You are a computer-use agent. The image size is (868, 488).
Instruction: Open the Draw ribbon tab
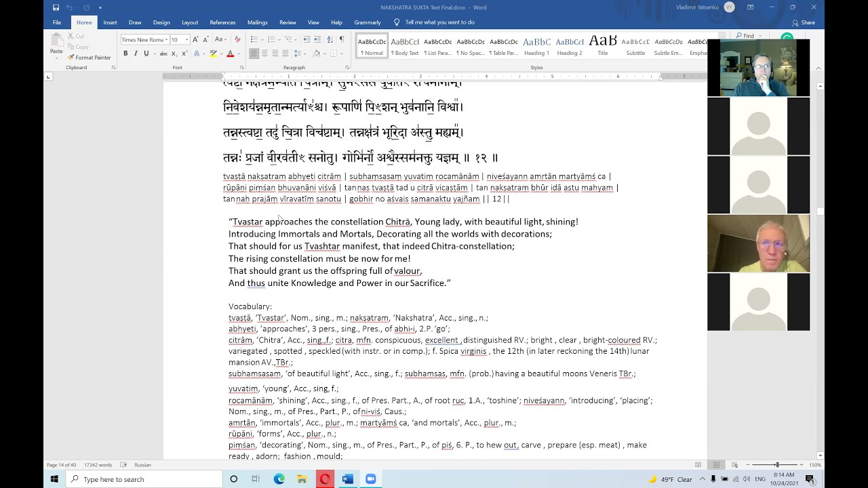[x=135, y=22]
